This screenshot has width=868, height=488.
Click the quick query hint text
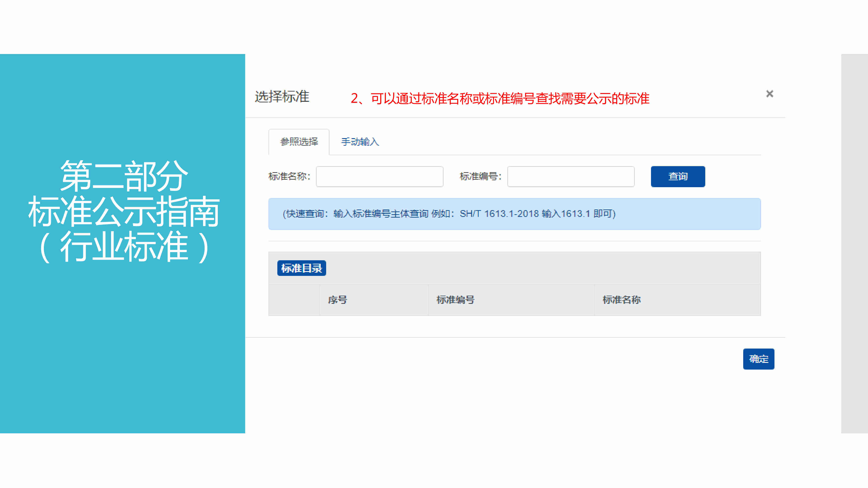coord(449,214)
